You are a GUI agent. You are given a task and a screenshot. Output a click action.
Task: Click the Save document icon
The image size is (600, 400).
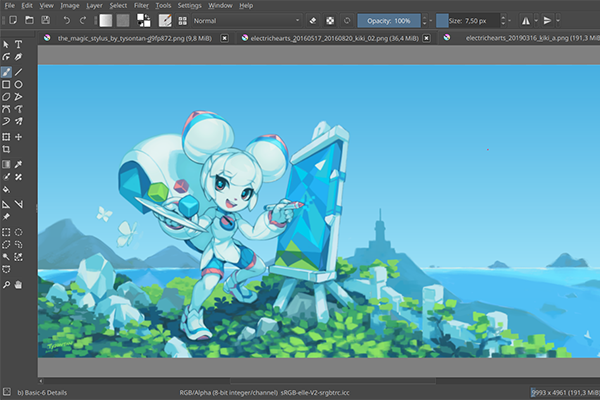[47, 19]
